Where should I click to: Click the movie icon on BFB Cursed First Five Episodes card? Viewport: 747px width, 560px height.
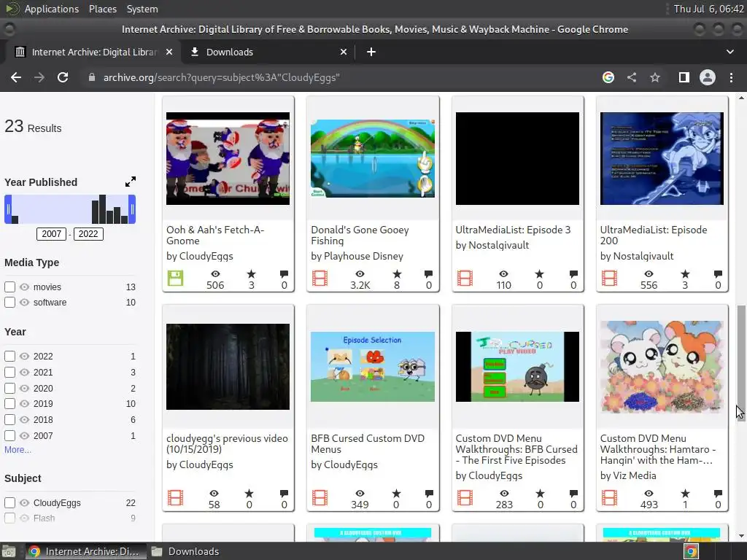click(465, 497)
